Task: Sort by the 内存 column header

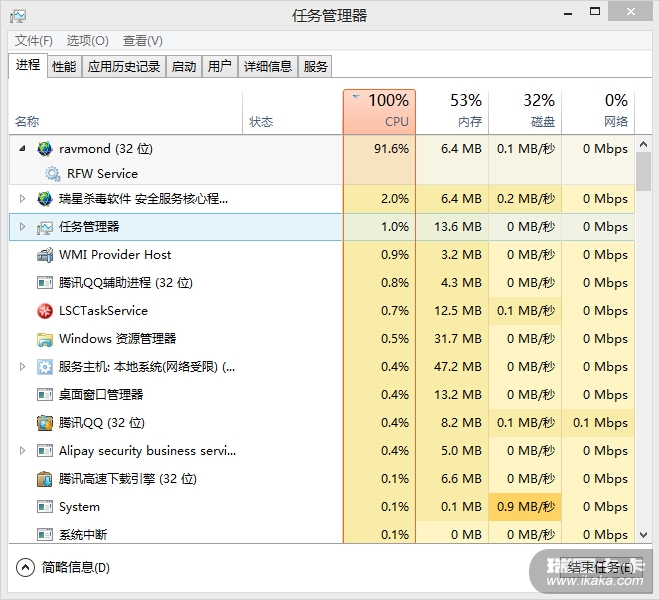Action: point(452,112)
